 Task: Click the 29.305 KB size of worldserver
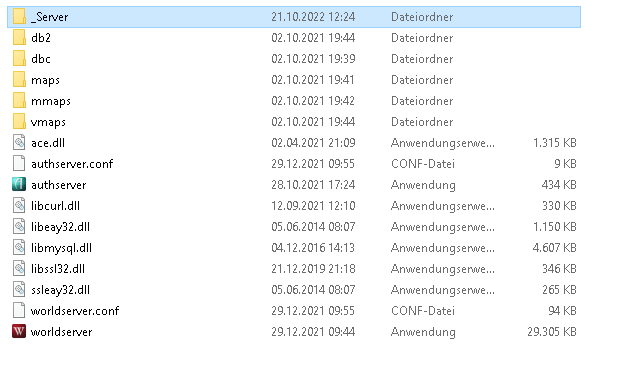tap(551, 332)
